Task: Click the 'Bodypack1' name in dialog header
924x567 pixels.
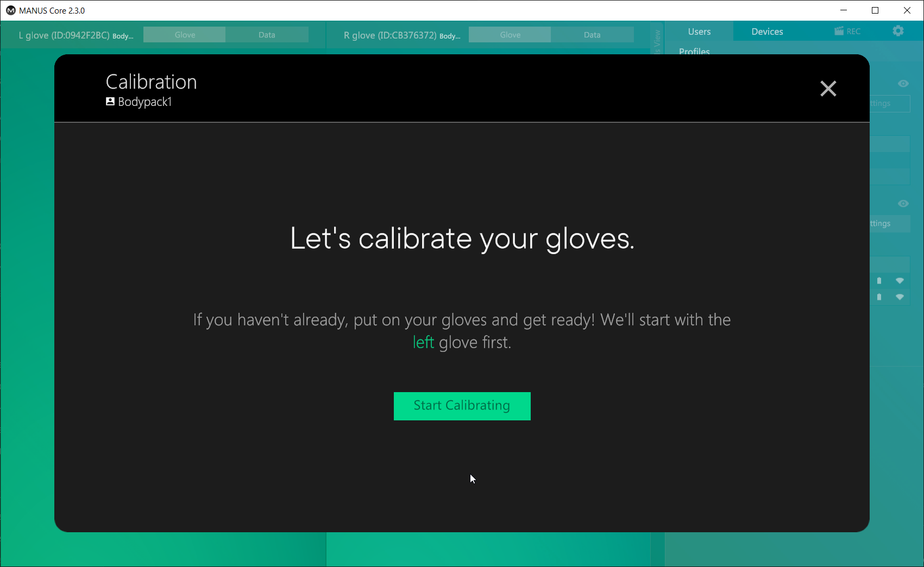Action: tap(144, 102)
